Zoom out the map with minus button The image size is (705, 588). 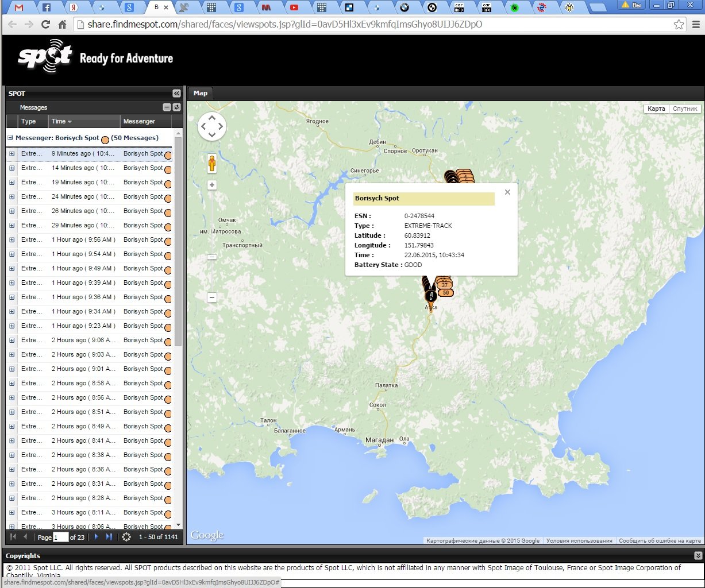[x=212, y=297]
